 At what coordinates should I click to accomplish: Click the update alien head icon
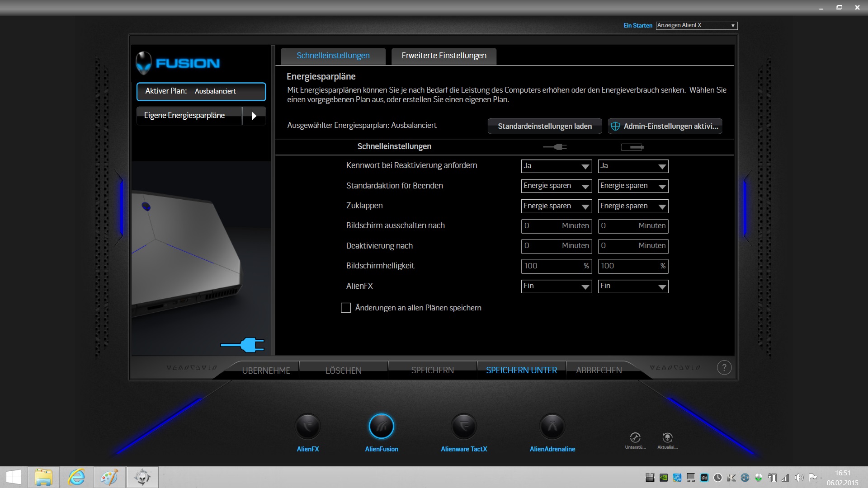click(667, 437)
